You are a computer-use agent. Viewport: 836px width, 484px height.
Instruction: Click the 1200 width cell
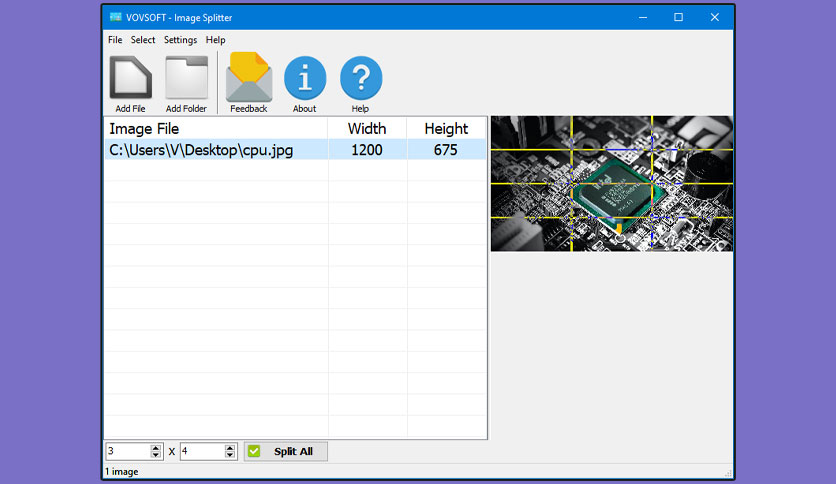(x=367, y=150)
